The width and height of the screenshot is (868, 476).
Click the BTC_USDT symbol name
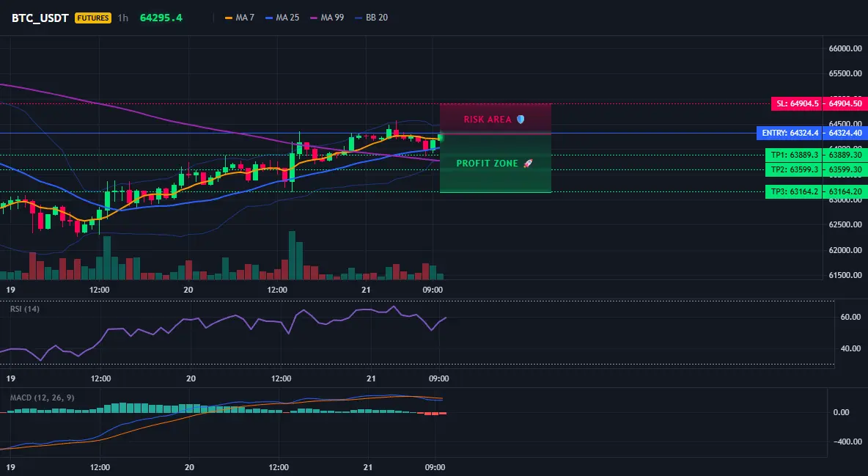click(40, 18)
